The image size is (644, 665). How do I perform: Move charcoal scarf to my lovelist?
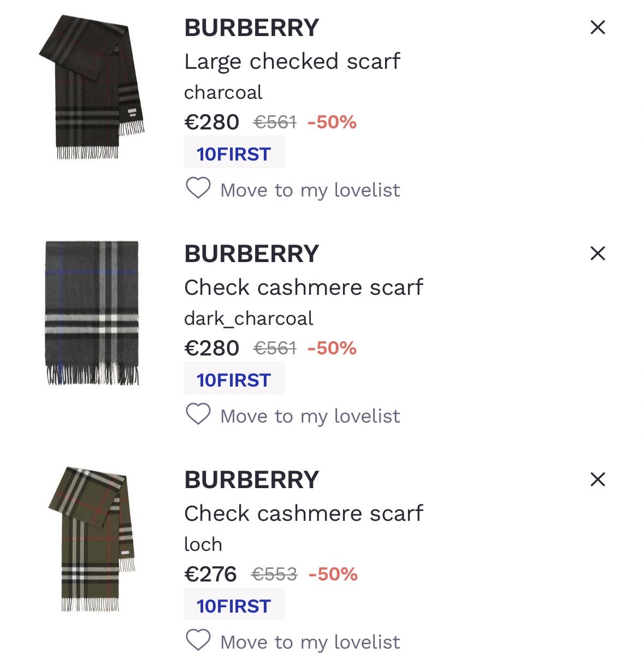310,190
